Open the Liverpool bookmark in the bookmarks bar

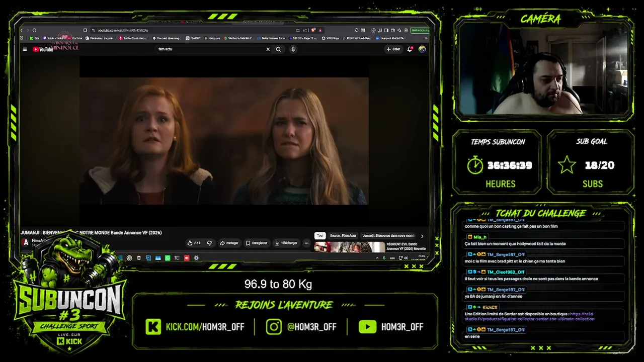click(390, 38)
